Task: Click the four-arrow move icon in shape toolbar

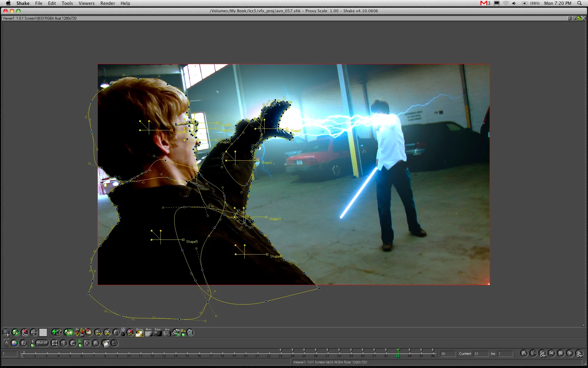Action: (x=34, y=332)
